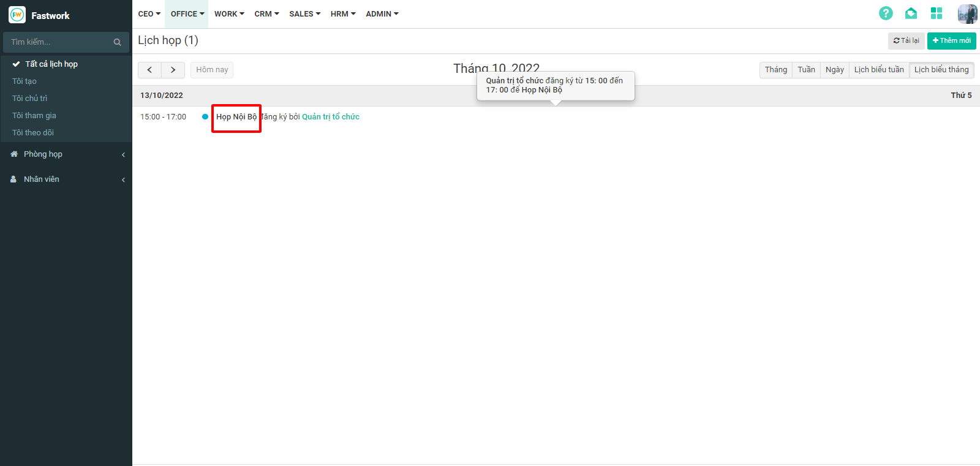Open the help question mark icon
This screenshot has height=466, width=980.
click(886, 13)
